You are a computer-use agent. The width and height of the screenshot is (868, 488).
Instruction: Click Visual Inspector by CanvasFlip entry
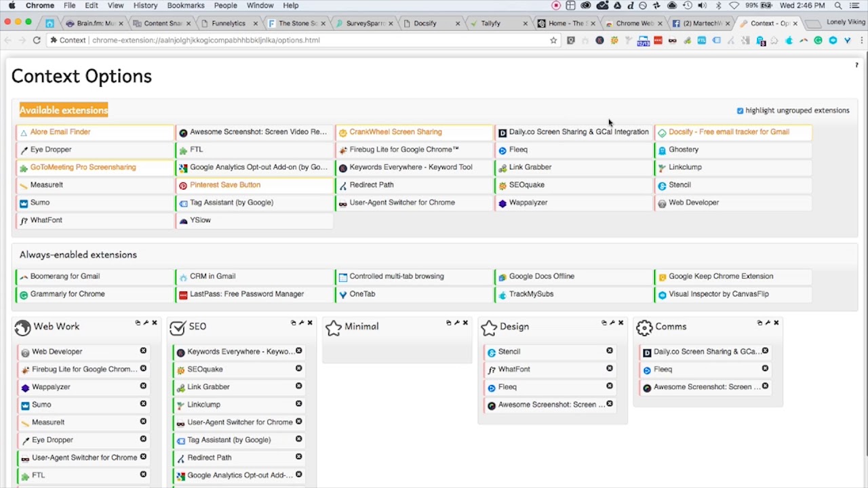733,294
